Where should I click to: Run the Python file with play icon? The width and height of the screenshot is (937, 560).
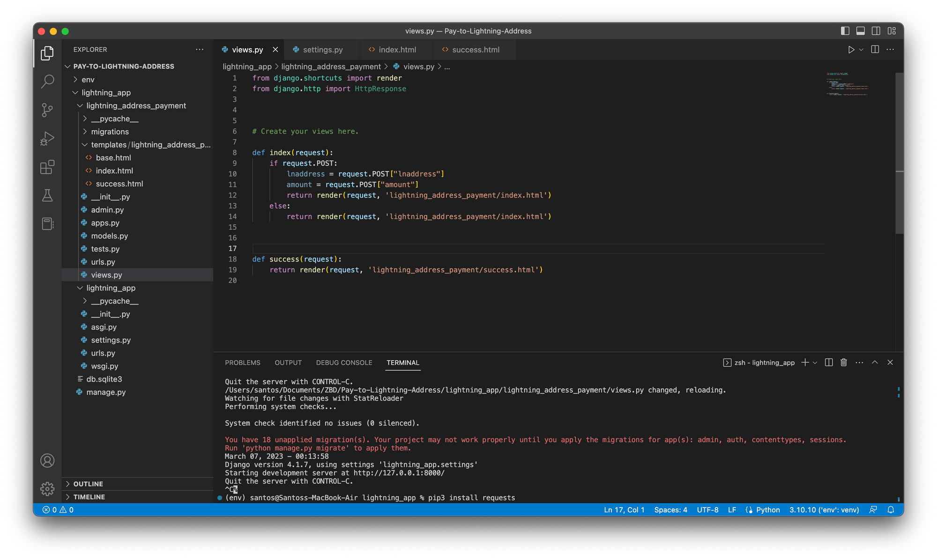click(851, 50)
